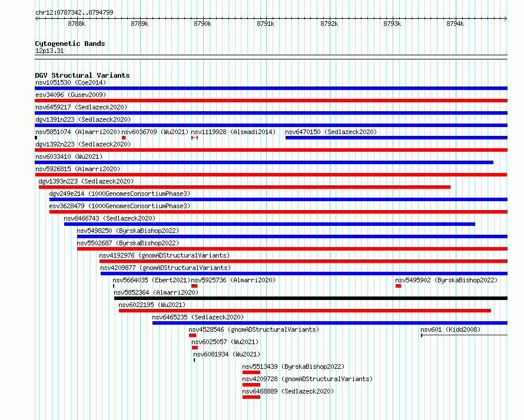Image resolution: width=524 pixels, height=420 pixels.
Task: Select the 12p13.31 cytogenetic band label
Action: pyautogui.click(x=49, y=51)
